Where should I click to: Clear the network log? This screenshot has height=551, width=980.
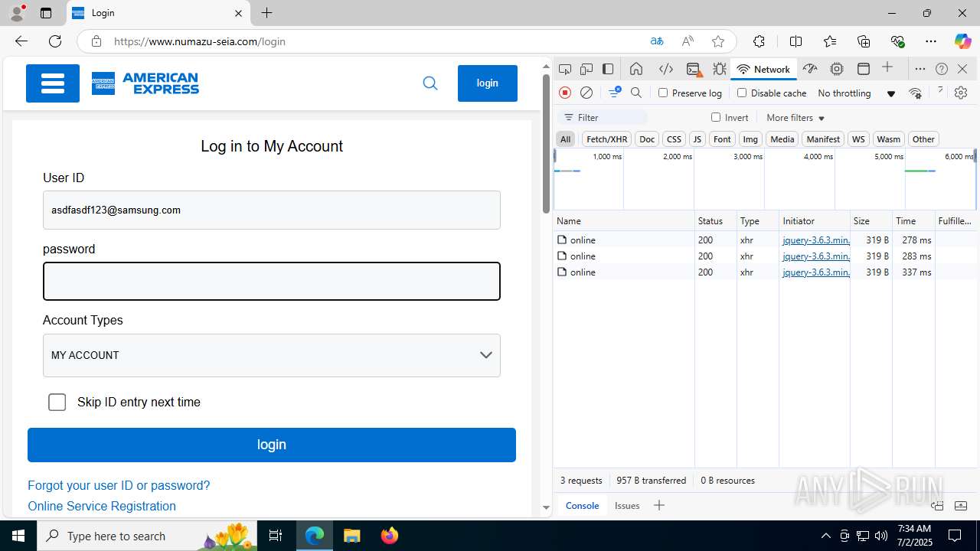pyautogui.click(x=586, y=93)
